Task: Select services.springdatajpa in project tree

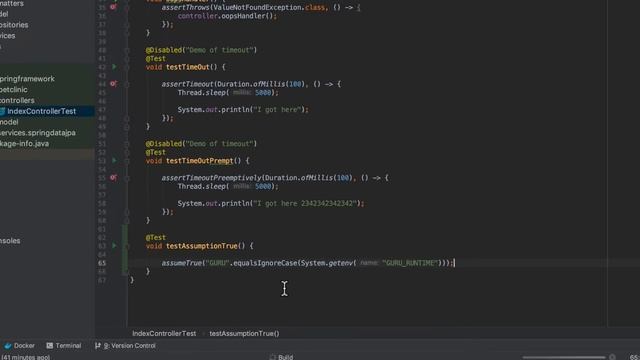Action: [38, 133]
